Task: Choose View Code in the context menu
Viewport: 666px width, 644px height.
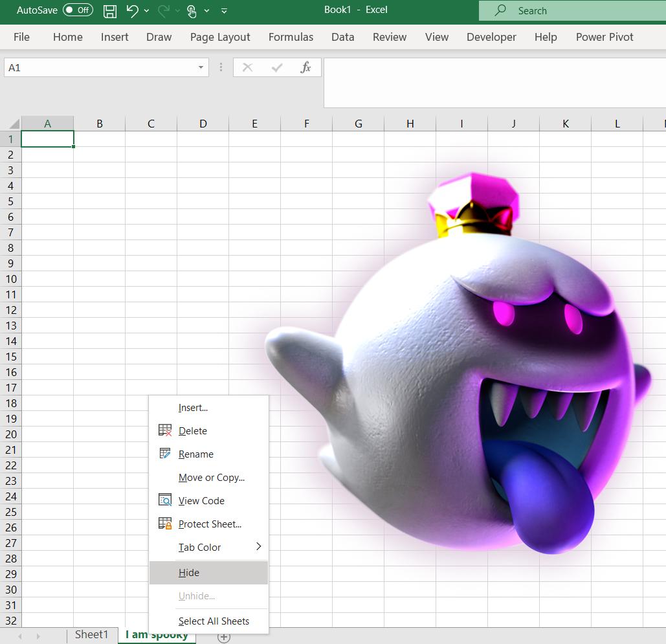Action: pyautogui.click(x=201, y=501)
